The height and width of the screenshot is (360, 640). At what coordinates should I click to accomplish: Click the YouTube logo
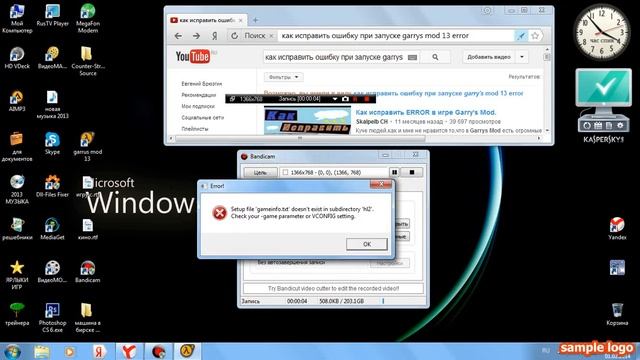point(193,56)
